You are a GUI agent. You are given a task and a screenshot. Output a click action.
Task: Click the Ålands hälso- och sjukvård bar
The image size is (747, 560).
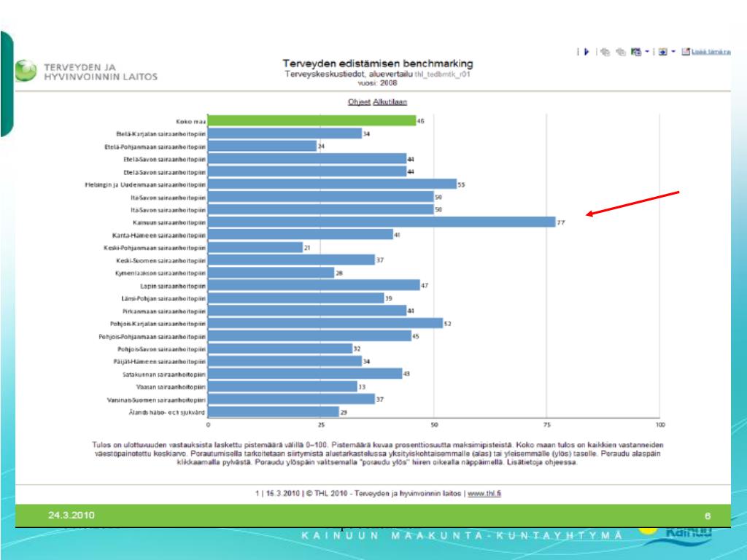pos(274,412)
